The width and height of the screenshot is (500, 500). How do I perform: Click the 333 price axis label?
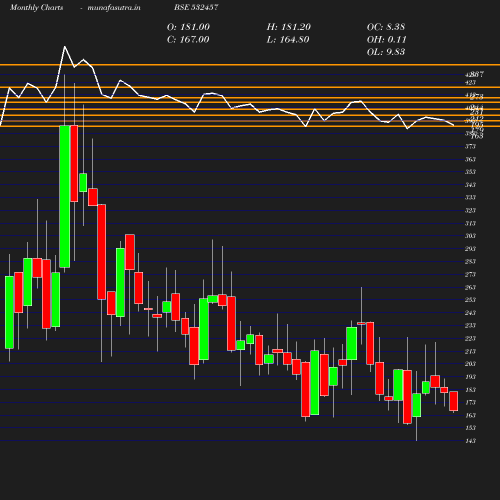click(470, 198)
